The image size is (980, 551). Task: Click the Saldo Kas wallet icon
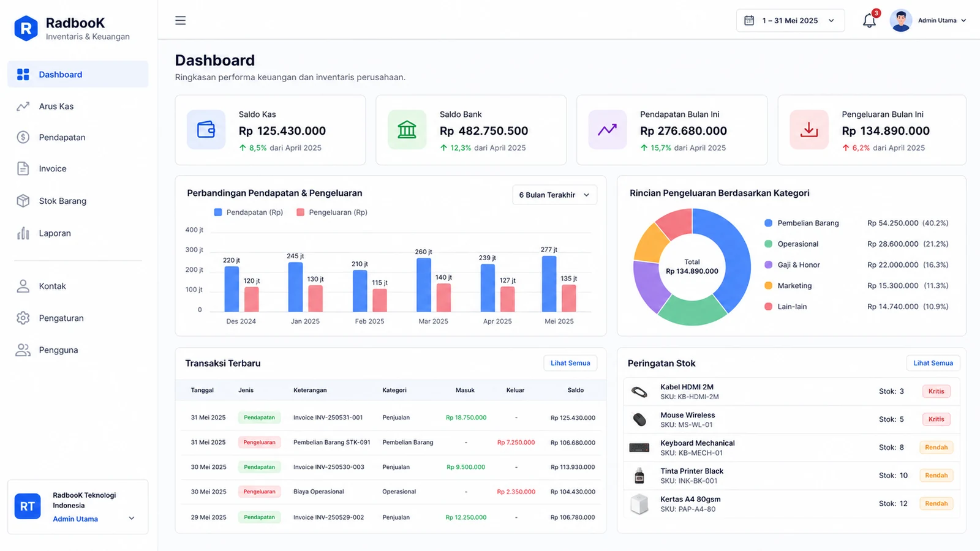206,130
